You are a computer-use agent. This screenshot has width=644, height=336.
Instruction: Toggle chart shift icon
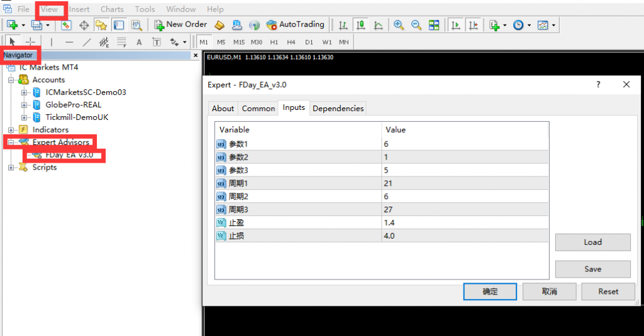[x=473, y=25]
